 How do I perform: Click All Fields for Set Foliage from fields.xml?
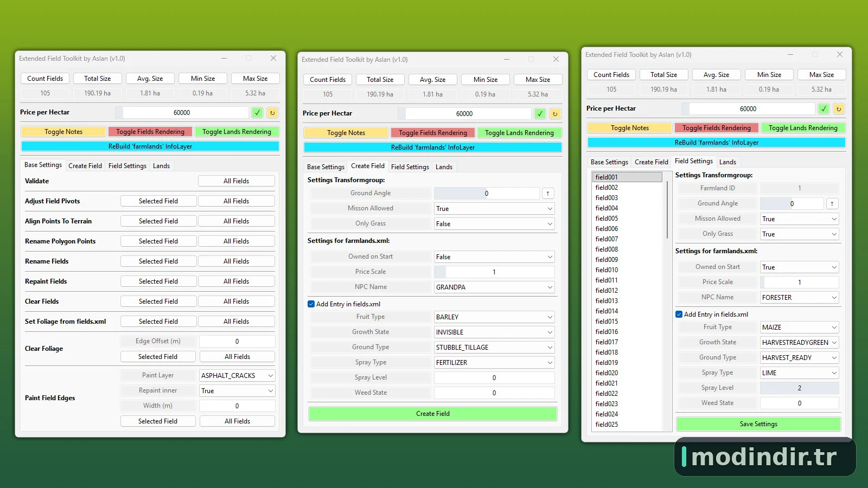(x=237, y=322)
